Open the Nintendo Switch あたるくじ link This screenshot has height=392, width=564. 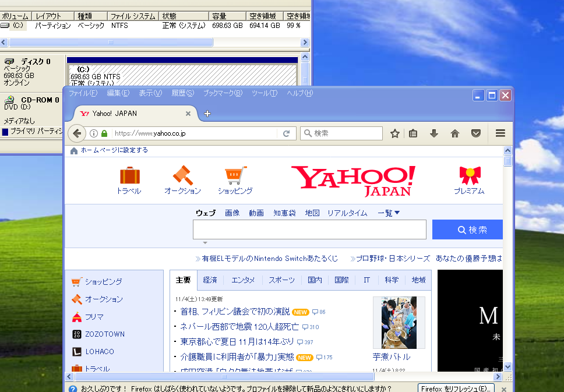(x=270, y=259)
